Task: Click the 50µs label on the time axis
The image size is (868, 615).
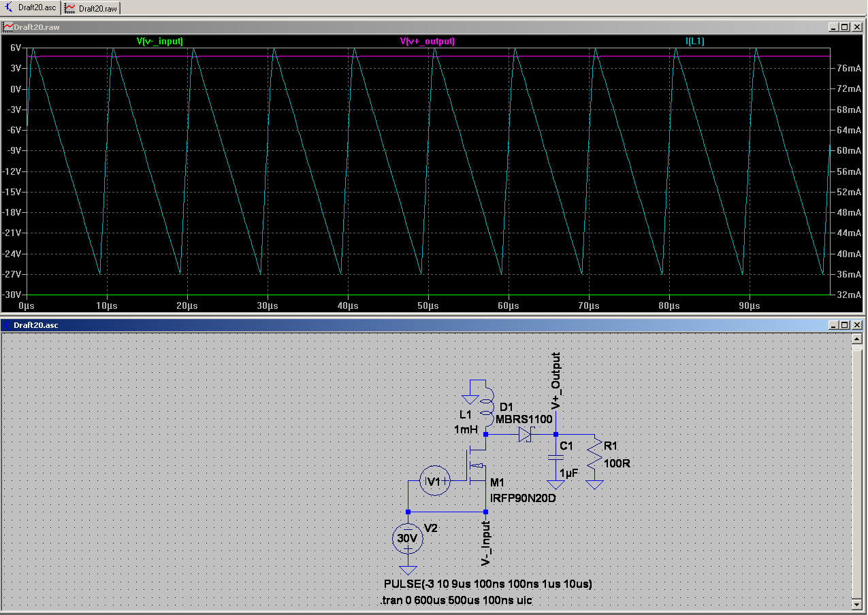Action: pyautogui.click(x=429, y=306)
